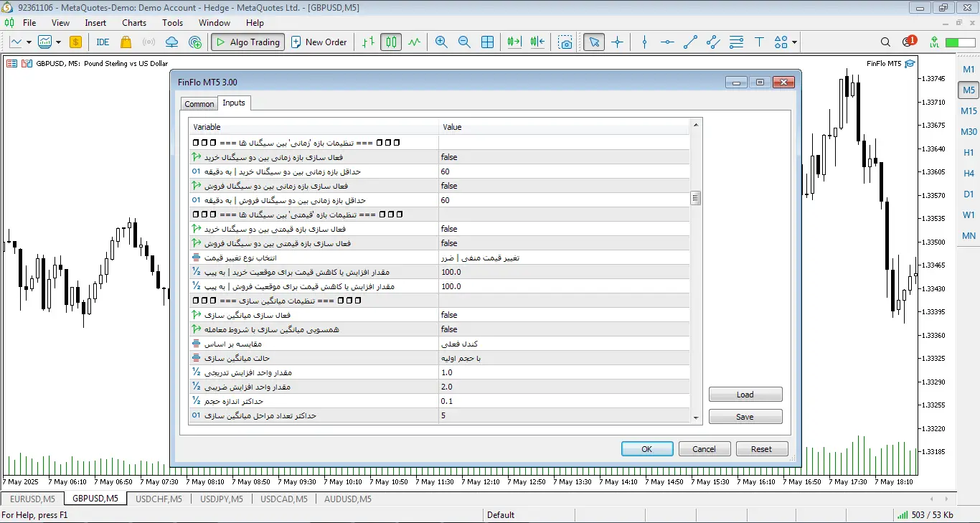Screen dimensions: 980x523
Task: Open the Tools menu
Action: (173, 23)
